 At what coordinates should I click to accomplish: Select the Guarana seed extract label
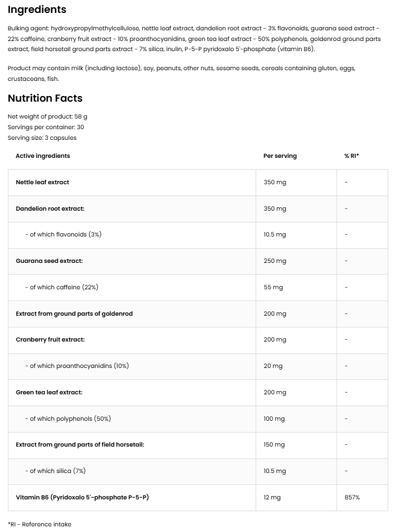tap(49, 261)
